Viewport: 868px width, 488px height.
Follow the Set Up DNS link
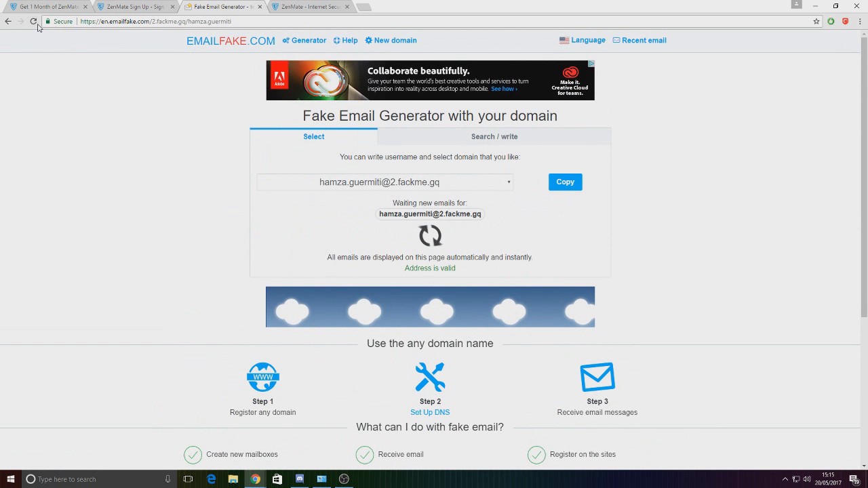click(430, 412)
